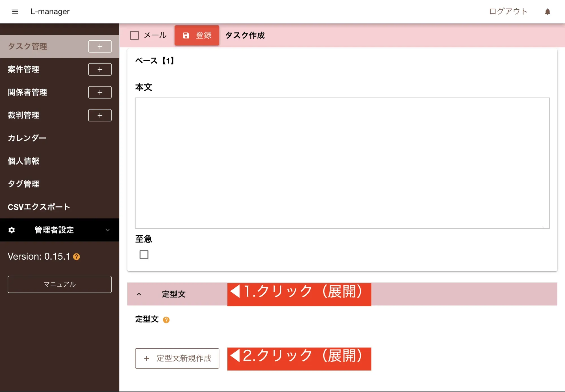565x392 pixels.
Task: Click plus icon next to 案件管理
Action: [100, 69]
